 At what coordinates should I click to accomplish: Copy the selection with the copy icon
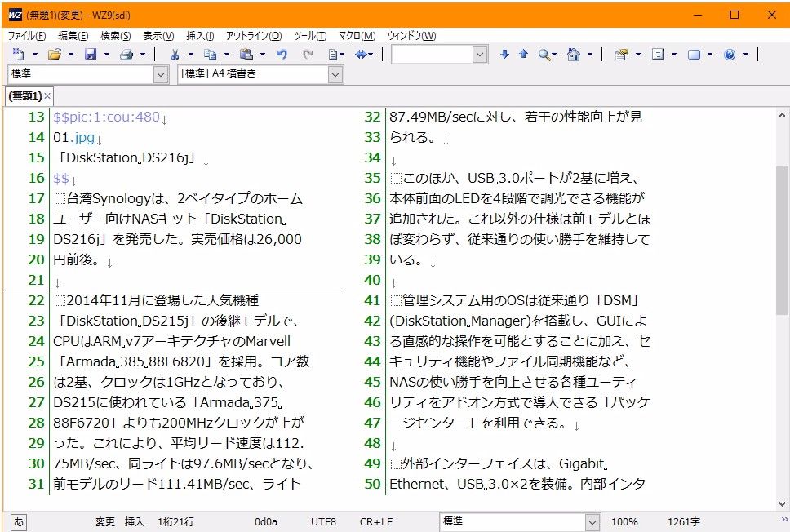point(211,54)
